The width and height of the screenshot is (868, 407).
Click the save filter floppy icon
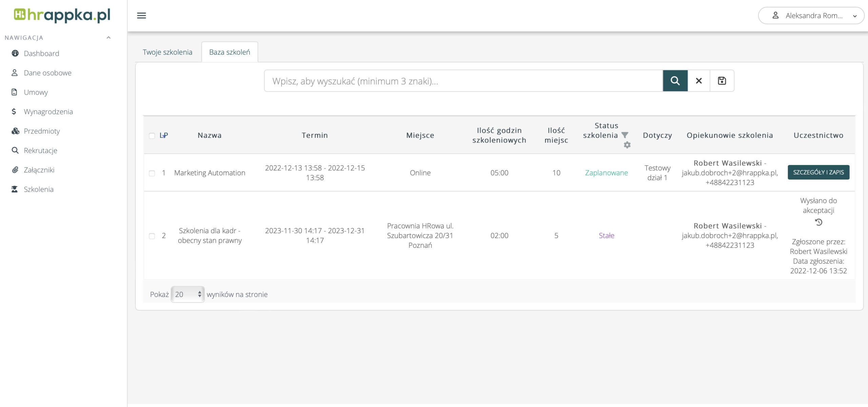point(722,81)
